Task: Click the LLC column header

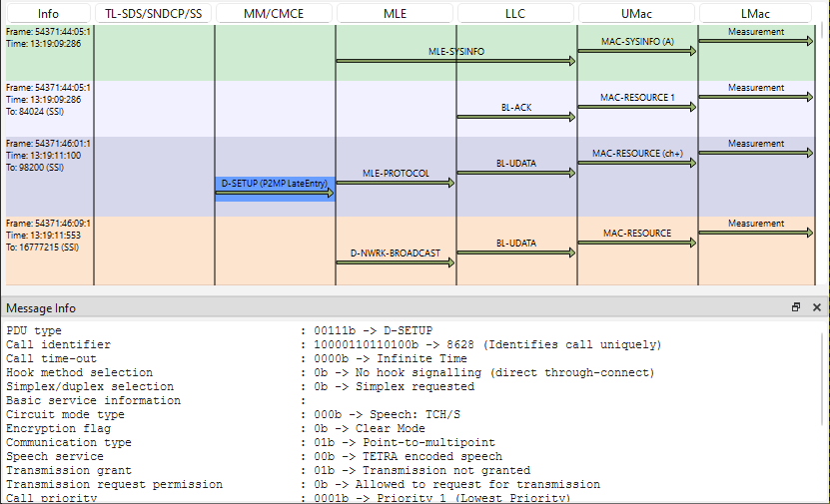Action: coord(515,13)
